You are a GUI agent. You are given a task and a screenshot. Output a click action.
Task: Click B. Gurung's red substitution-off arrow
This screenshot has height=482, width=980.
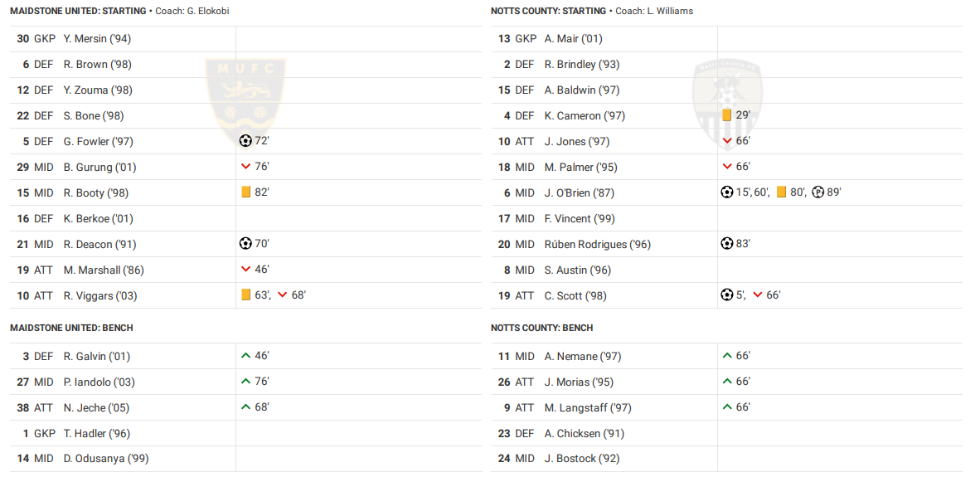245,167
